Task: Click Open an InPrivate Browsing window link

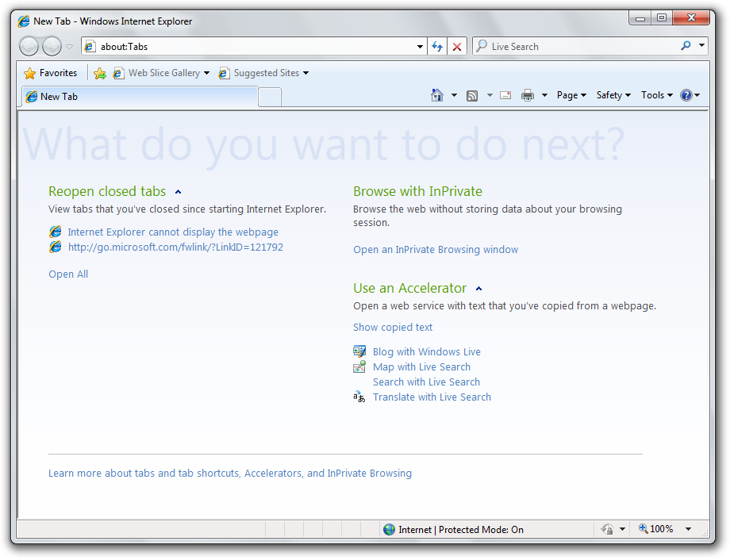Action: [x=436, y=250]
